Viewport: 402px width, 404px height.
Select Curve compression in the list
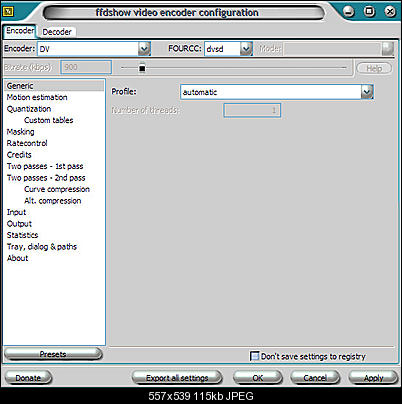click(x=57, y=189)
